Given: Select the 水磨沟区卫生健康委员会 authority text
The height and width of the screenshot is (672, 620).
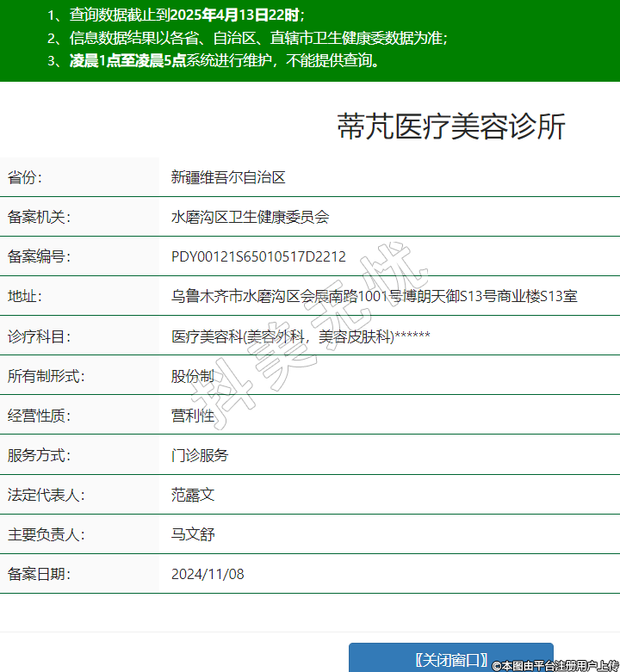Looking at the screenshot, I should point(250,218).
